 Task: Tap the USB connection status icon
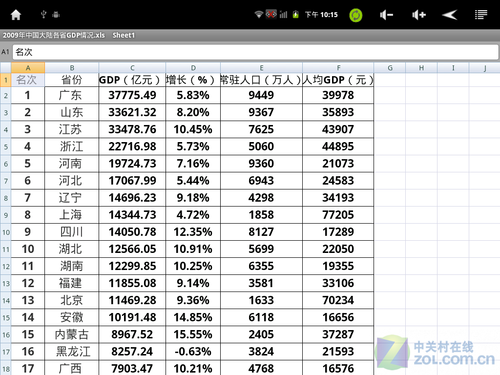43,14
